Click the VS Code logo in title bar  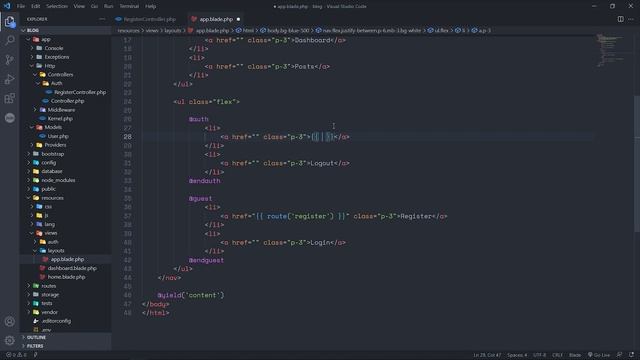point(7,6)
